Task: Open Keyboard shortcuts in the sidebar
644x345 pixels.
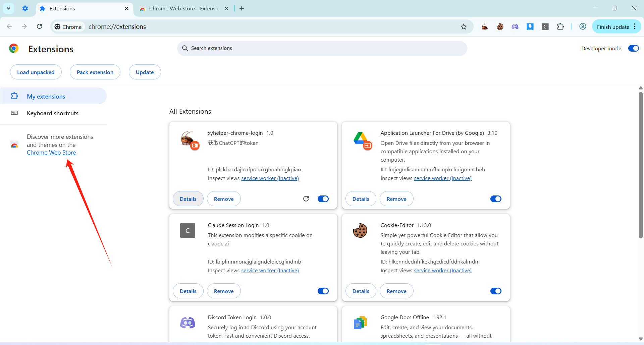Action: pos(53,113)
